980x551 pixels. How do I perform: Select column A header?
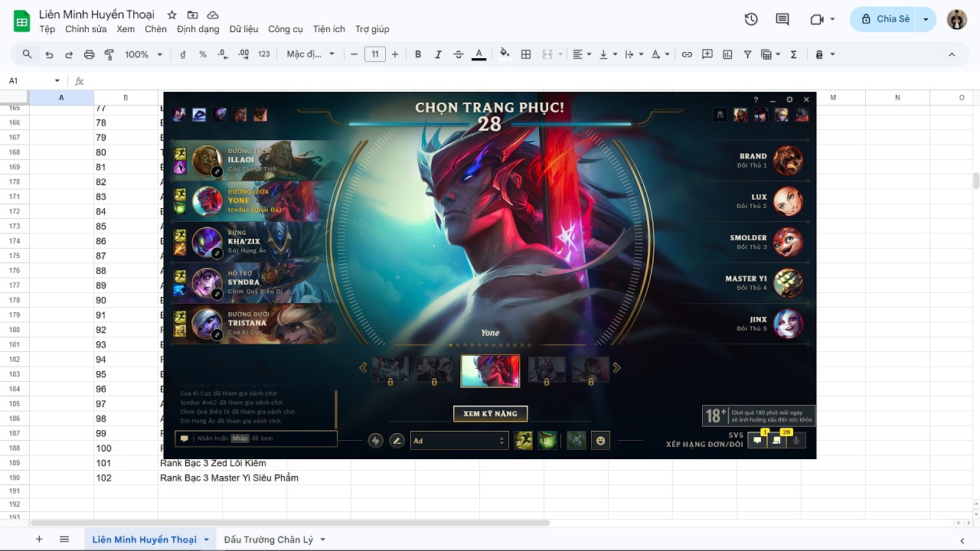pyautogui.click(x=61, y=97)
